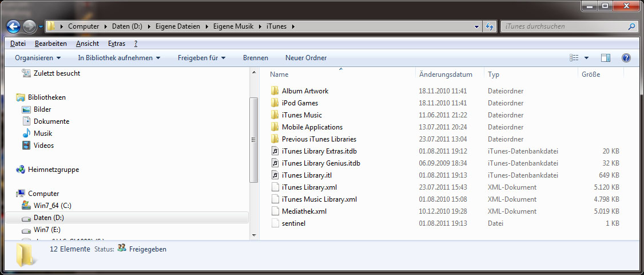Click 'Eigene Dateien' breadcrumb segment
The image size is (644, 275).
178,26
